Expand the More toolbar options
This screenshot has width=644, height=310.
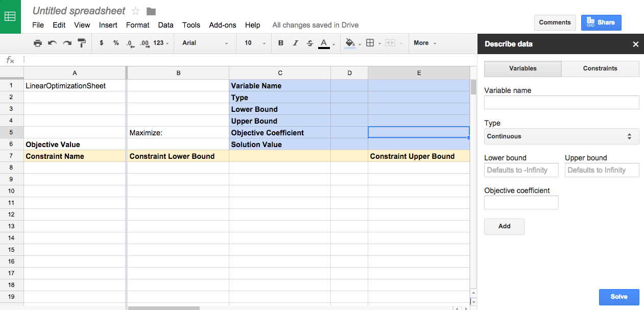(x=425, y=43)
